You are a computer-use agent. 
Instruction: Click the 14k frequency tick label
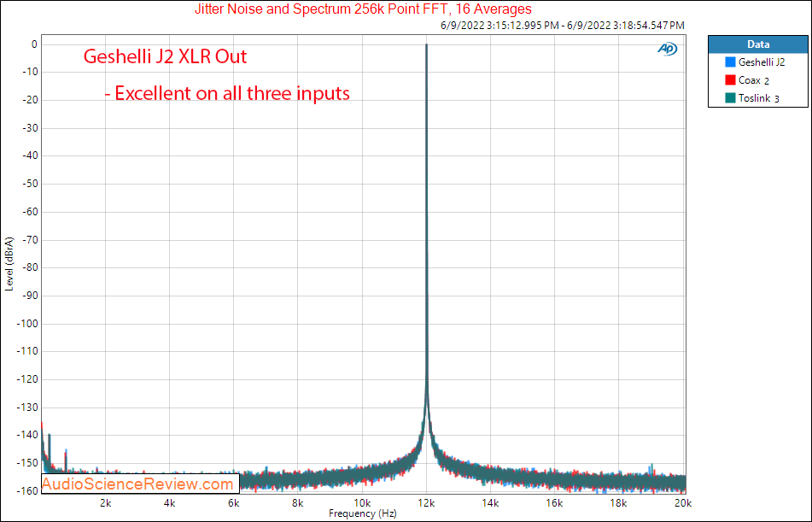coord(490,503)
